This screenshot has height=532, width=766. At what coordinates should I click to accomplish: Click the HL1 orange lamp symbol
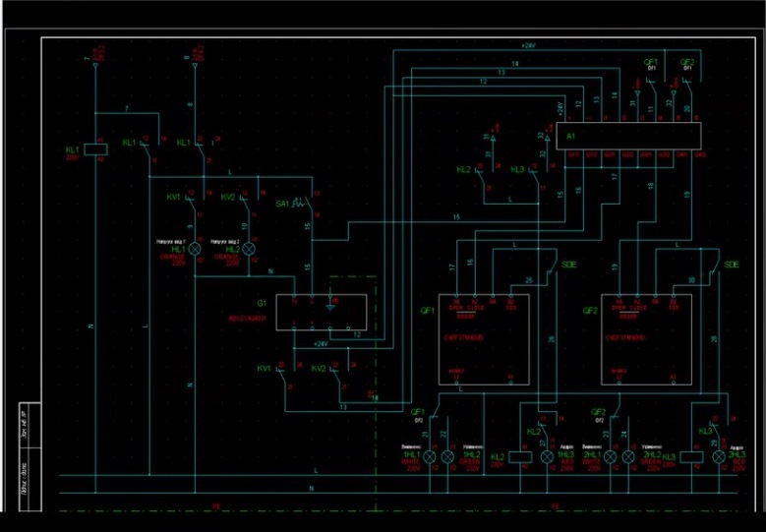[x=195, y=249]
